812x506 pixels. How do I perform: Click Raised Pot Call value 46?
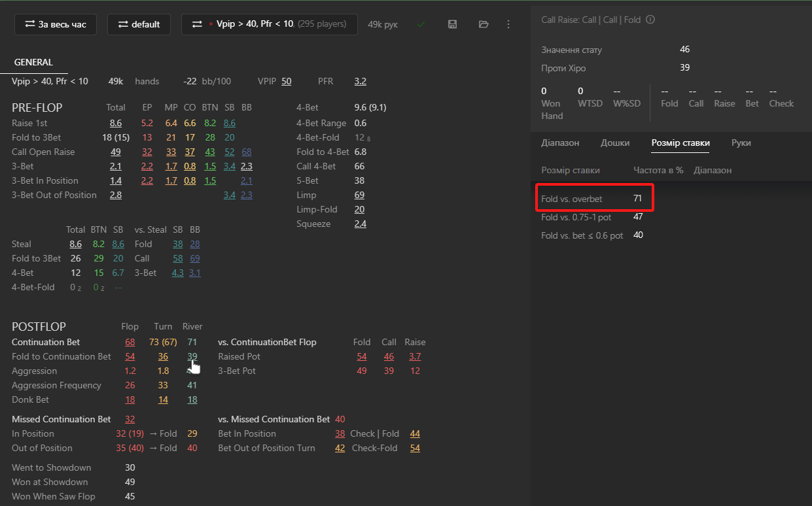(x=389, y=356)
